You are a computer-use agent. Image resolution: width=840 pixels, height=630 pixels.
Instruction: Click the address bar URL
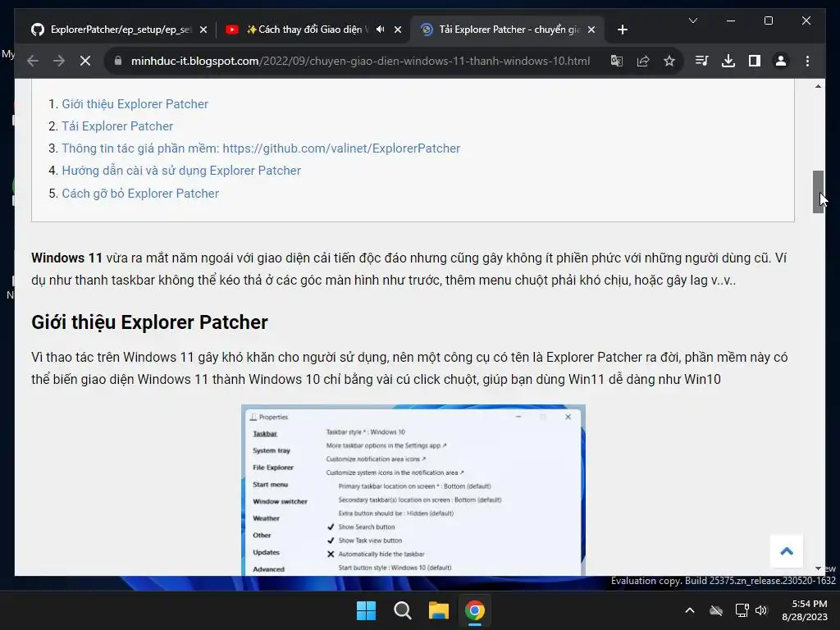click(360, 61)
